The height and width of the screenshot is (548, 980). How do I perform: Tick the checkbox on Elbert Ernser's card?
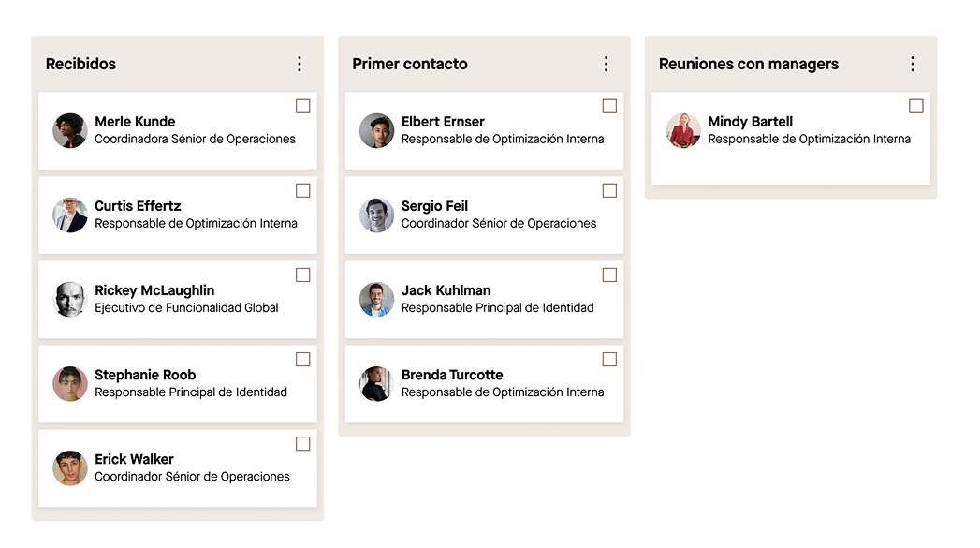609,107
